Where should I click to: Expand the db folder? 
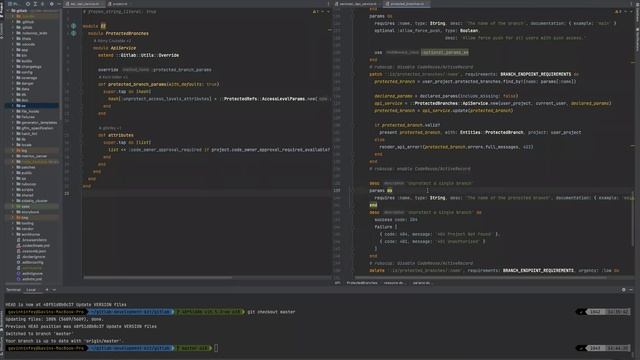tap(13, 95)
